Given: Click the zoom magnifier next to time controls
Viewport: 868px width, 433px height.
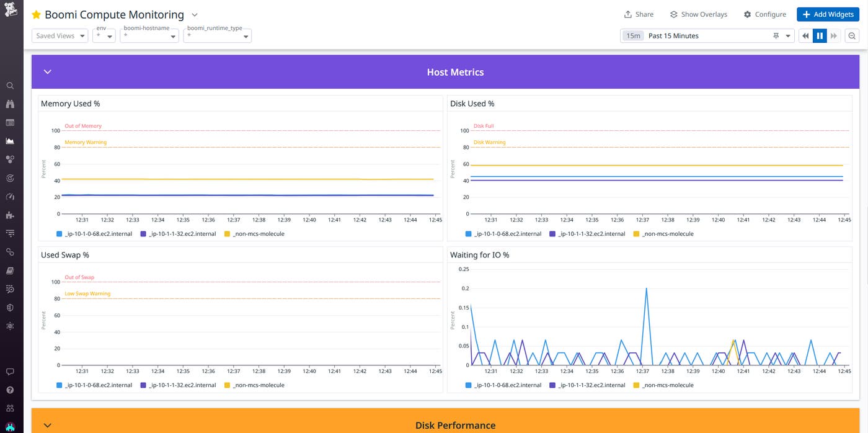Looking at the screenshot, I should (852, 35).
